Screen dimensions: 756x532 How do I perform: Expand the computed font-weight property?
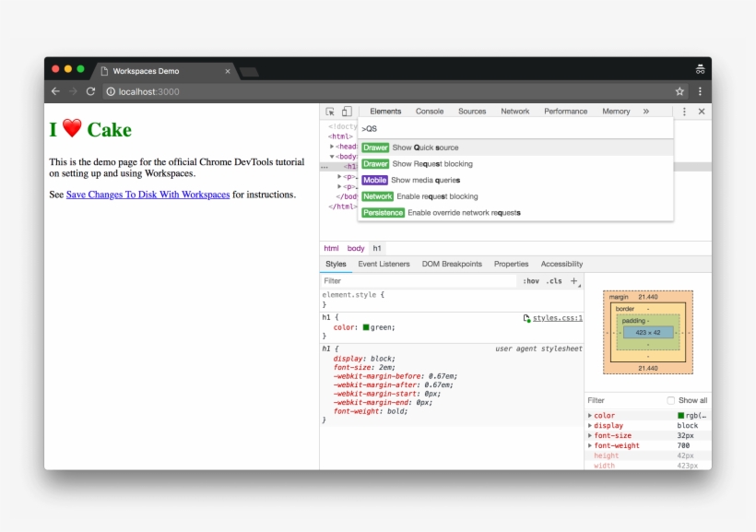[590, 445]
